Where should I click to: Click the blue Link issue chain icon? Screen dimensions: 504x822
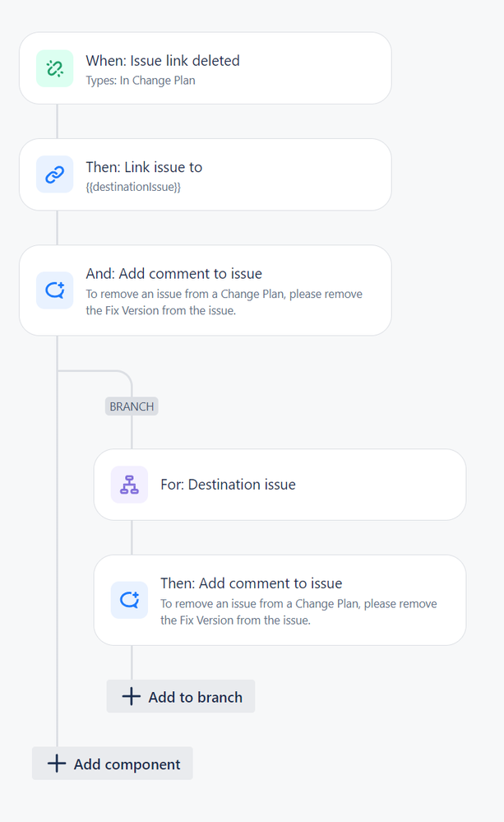pyautogui.click(x=54, y=174)
